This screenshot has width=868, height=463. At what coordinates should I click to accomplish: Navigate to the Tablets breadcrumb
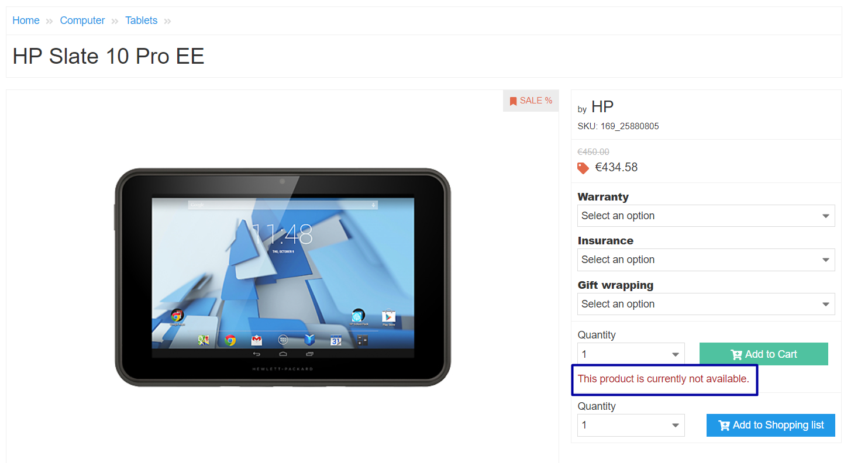(x=142, y=20)
